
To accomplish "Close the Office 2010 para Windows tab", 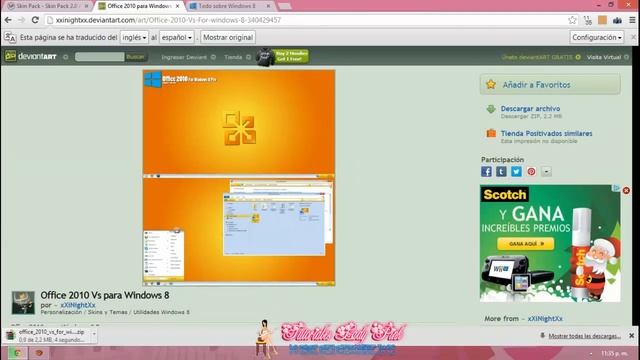I will (178, 6).
